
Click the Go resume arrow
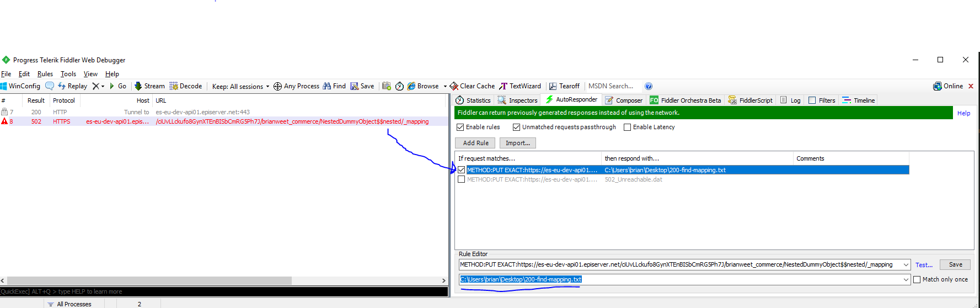(x=118, y=86)
